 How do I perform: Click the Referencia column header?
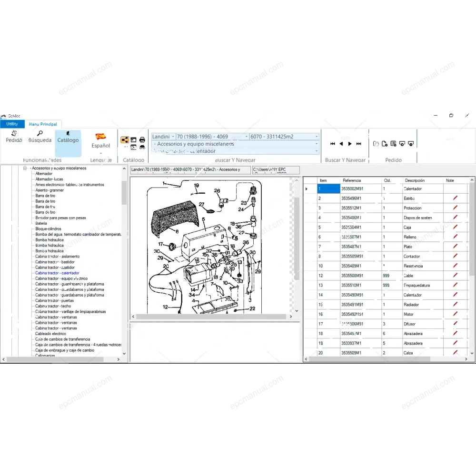pos(361,180)
